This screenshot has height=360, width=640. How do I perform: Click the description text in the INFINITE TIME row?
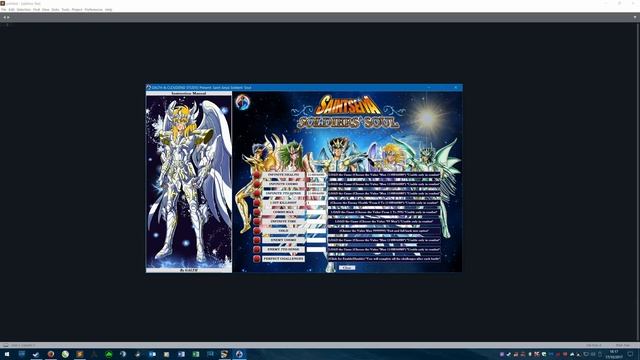pos(384,222)
